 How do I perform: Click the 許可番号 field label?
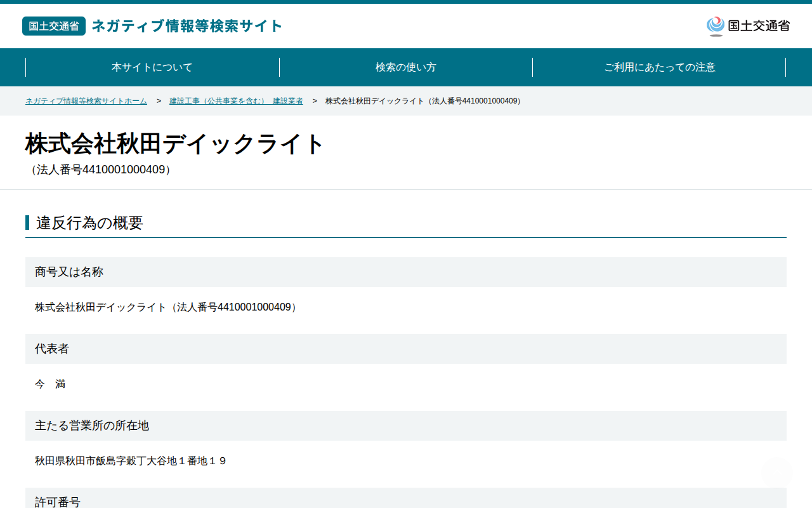click(x=58, y=502)
